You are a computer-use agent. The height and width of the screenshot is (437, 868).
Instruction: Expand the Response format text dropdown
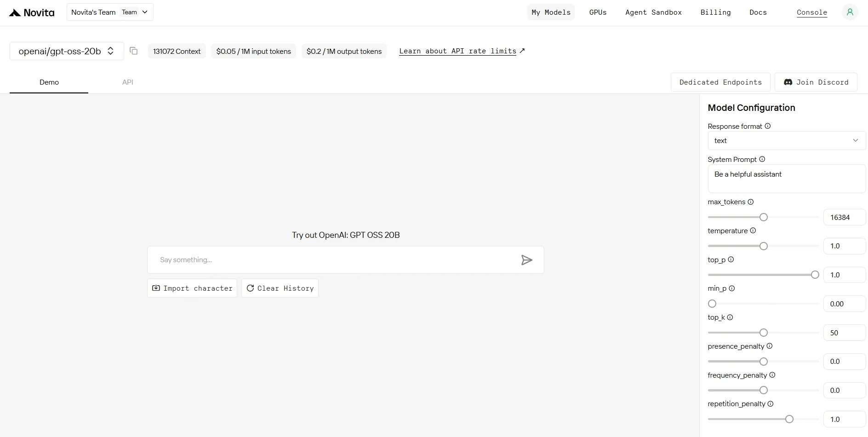787,141
